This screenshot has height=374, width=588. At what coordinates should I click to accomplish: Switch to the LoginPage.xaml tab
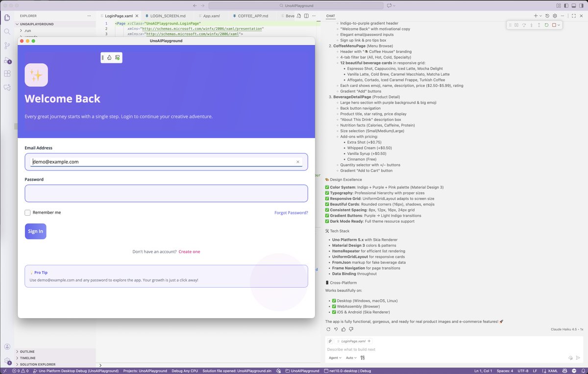[119, 16]
